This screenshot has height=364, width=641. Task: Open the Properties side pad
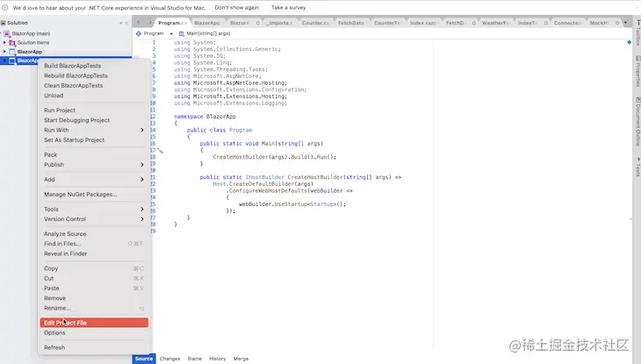click(637, 71)
